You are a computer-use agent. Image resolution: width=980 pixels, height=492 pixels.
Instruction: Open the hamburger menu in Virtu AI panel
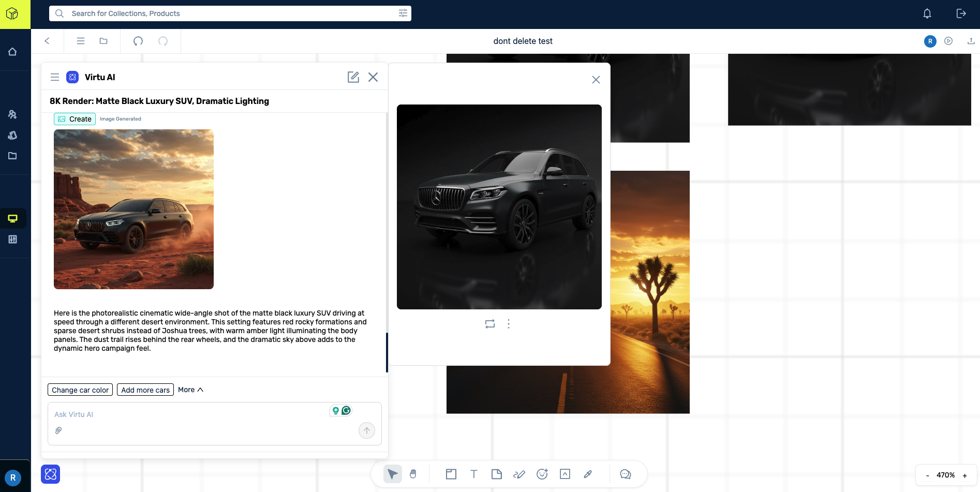54,77
